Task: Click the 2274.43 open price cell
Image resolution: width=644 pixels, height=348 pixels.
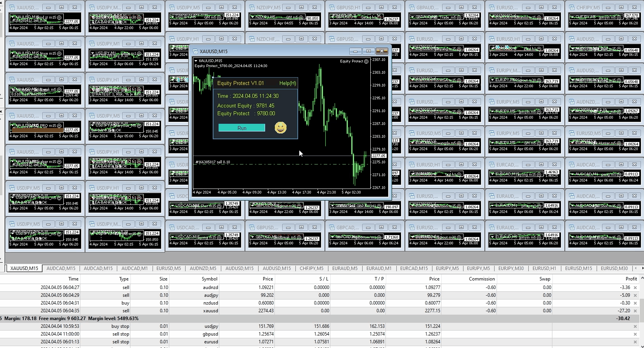Action: (266, 311)
